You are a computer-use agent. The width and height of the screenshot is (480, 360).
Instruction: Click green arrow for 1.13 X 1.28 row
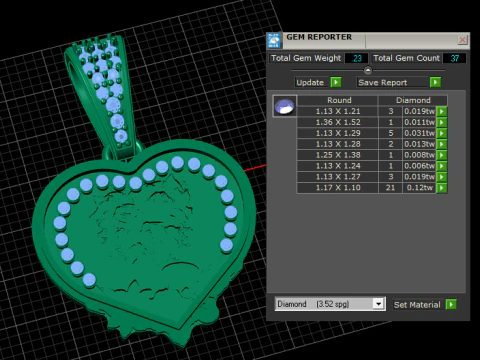click(442, 144)
